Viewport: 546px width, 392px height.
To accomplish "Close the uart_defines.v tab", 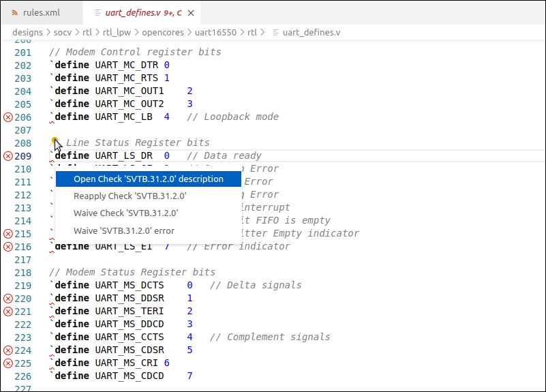I will coord(191,13).
